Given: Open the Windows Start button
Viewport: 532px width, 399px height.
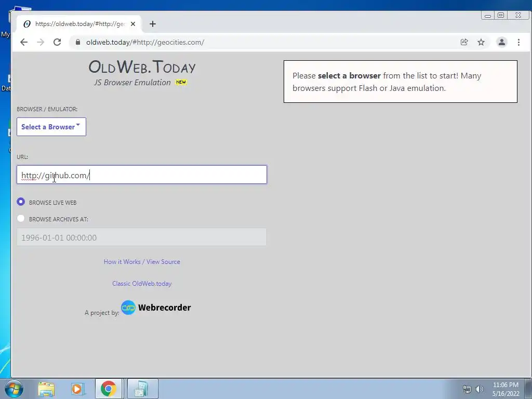Looking at the screenshot, I should click(14, 389).
